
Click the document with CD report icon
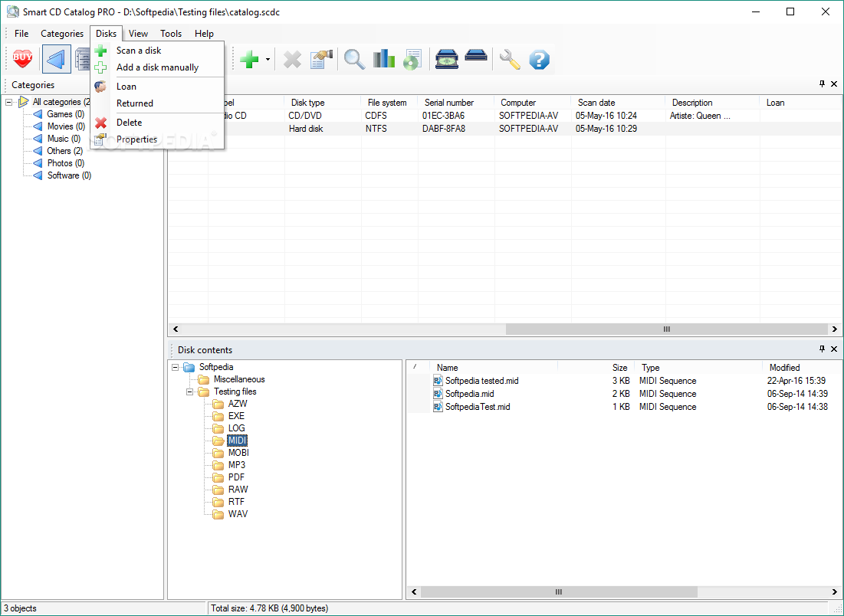pos(412,59)
